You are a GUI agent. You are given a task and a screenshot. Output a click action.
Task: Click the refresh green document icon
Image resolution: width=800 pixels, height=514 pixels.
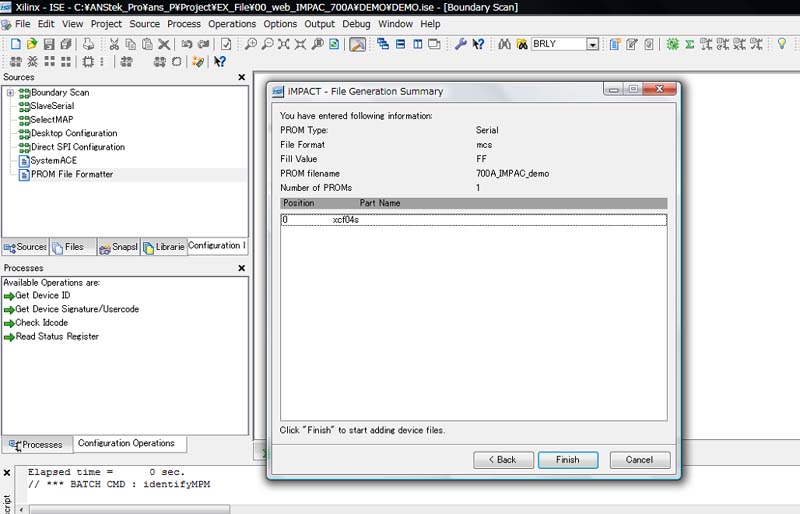(x=334, y=44)
